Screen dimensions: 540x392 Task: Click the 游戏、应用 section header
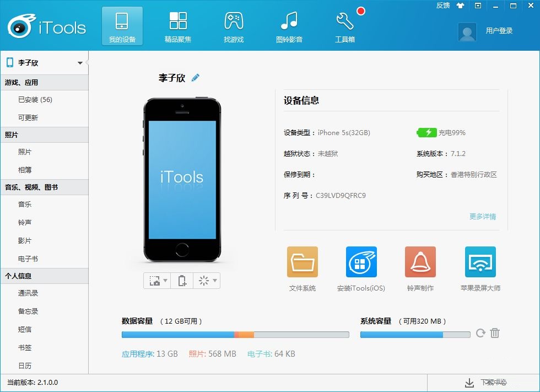(x=45, y=83)
